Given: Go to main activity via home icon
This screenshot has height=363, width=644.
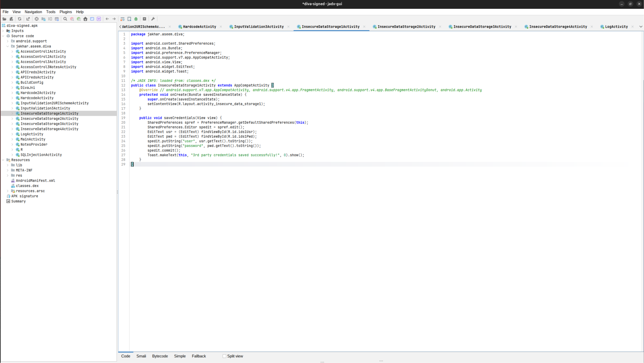Looking at the screenshot, I should point(85,19).
